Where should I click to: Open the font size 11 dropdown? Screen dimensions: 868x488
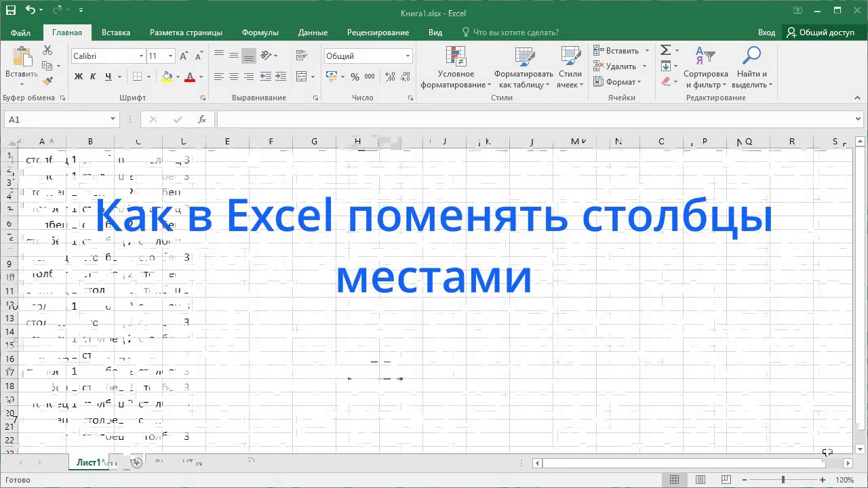tap(170, 56)
